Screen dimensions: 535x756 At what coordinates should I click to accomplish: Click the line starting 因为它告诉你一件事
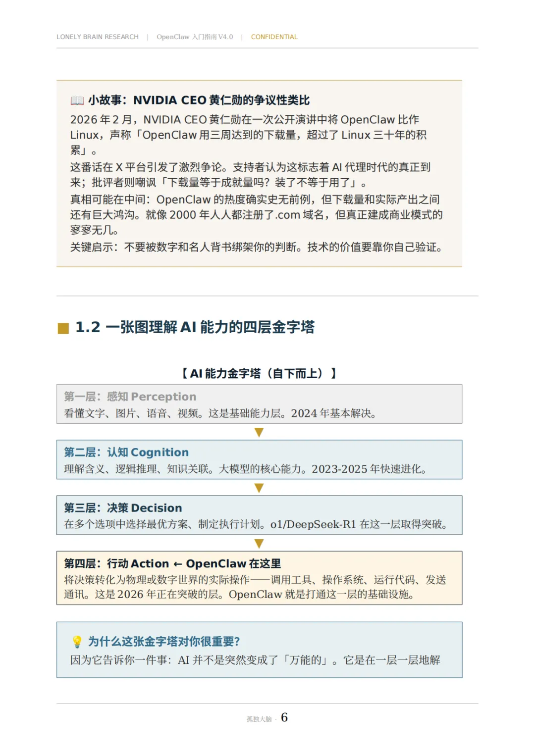tap(255, 660)
